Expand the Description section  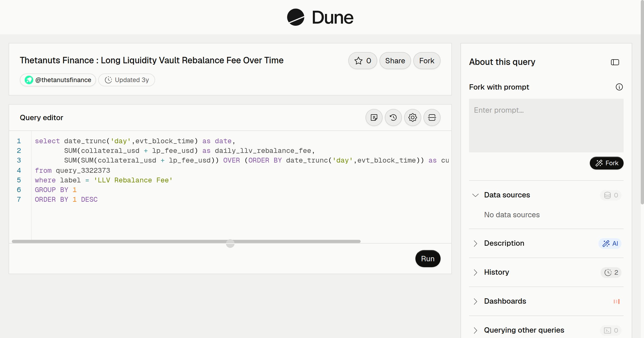pyautogui.click(x=475, y=243)
